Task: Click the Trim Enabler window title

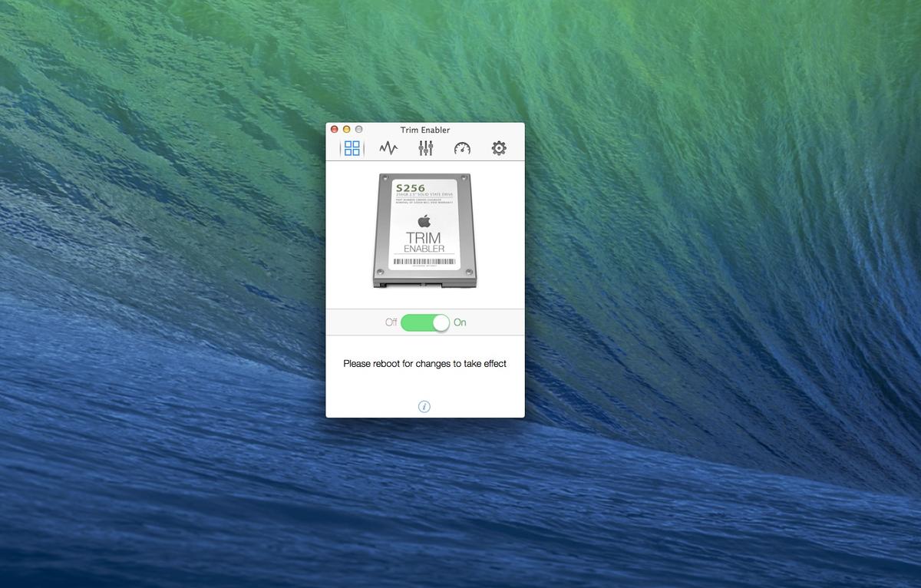Action: [425, 130]
